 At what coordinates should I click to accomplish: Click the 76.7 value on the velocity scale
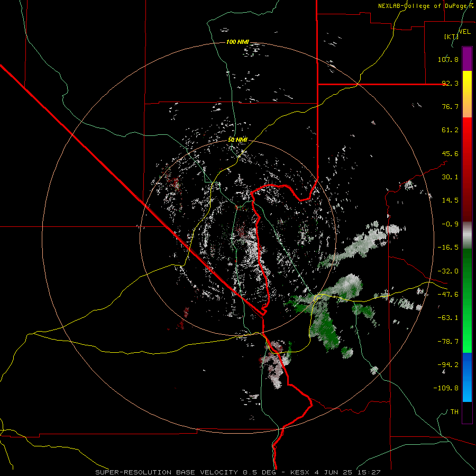click(450, 106)
